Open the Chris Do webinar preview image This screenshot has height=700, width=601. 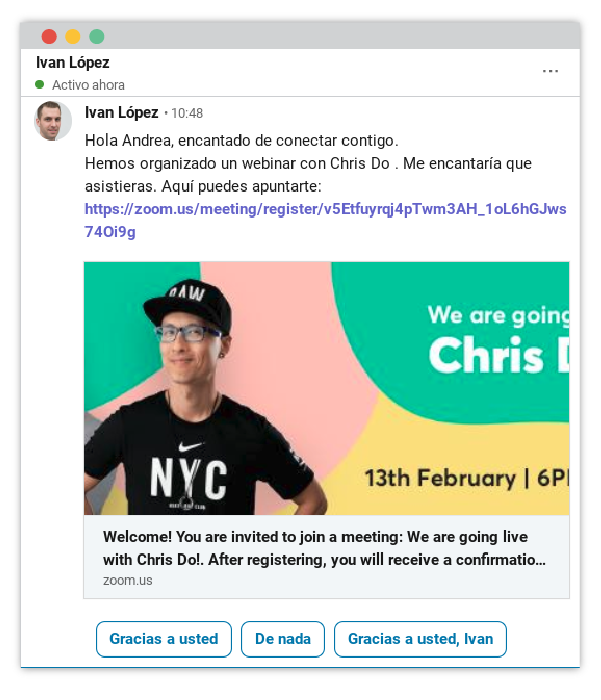(x=326, y=388)
